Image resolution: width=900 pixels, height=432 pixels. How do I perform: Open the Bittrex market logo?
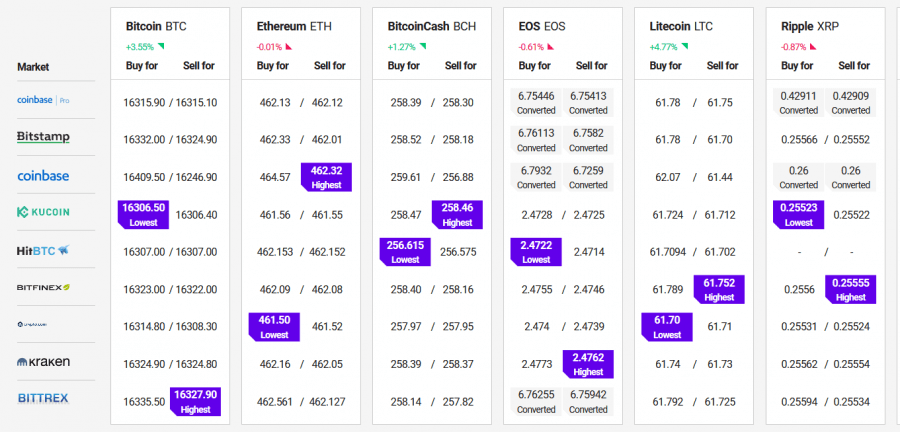[43, 398]
